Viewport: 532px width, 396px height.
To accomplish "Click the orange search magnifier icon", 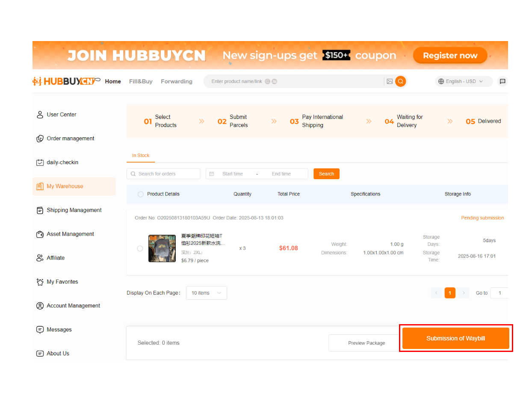I will (x=400, y=81).
